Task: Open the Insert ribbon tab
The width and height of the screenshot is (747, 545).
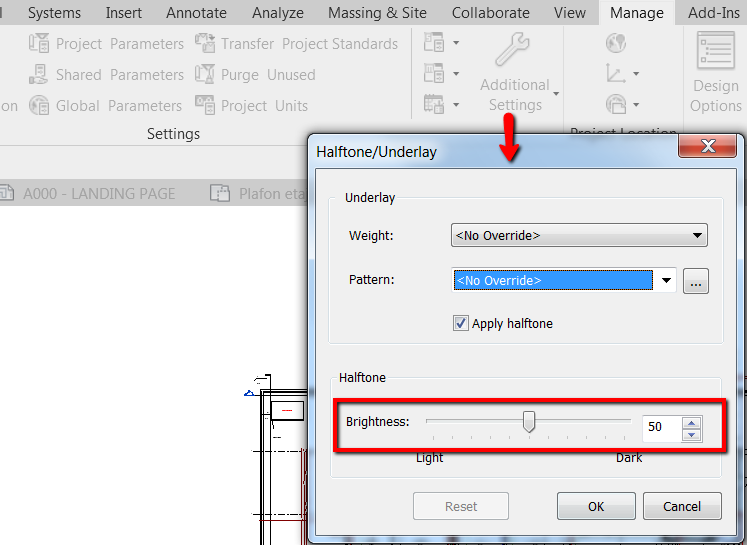Action: pyautogui.click(x=123, y=12)
